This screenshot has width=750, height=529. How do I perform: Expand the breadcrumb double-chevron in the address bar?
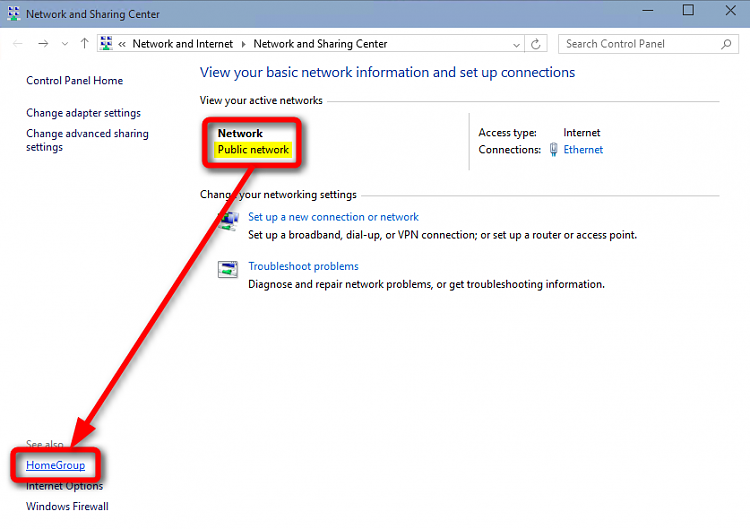coord(122,44)
